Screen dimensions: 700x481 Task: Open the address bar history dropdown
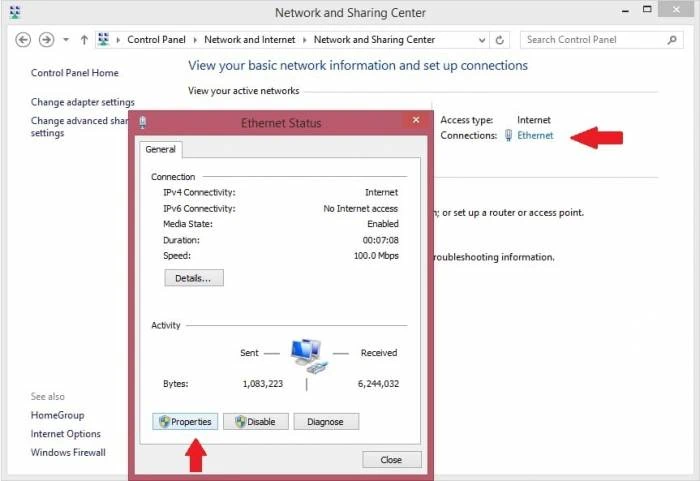[x=482, y=40]
